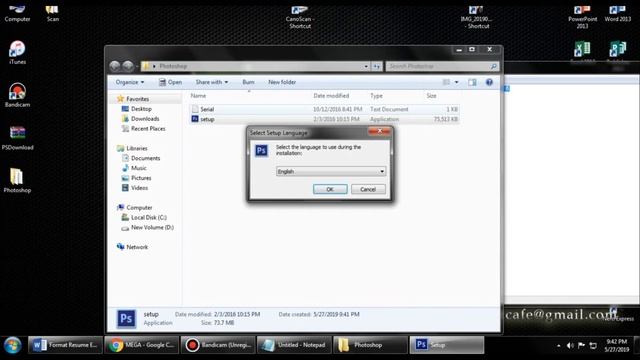The height and width of the screenshot is (360, 640).
Task: Click the Bandicam desktop icon
Action: point(17,95)
